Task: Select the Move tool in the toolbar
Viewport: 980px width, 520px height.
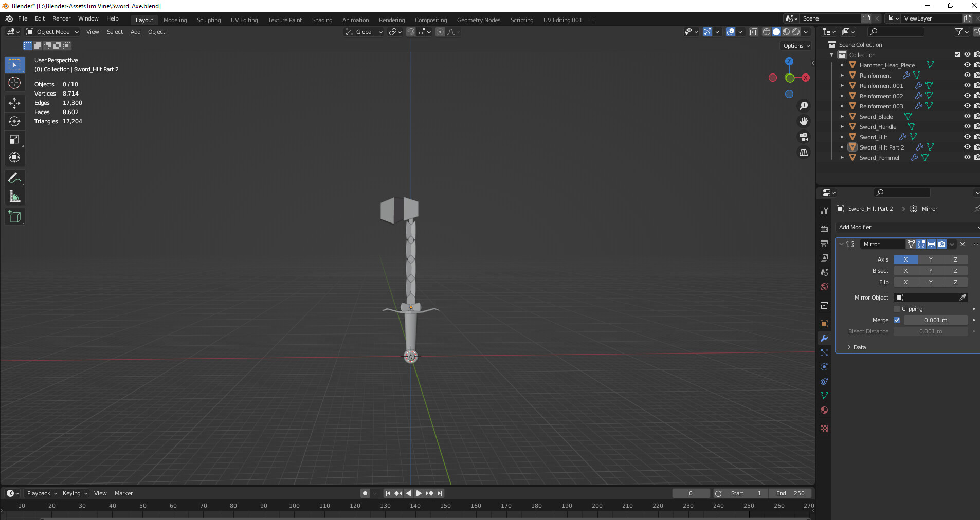Action: point(14,103)
